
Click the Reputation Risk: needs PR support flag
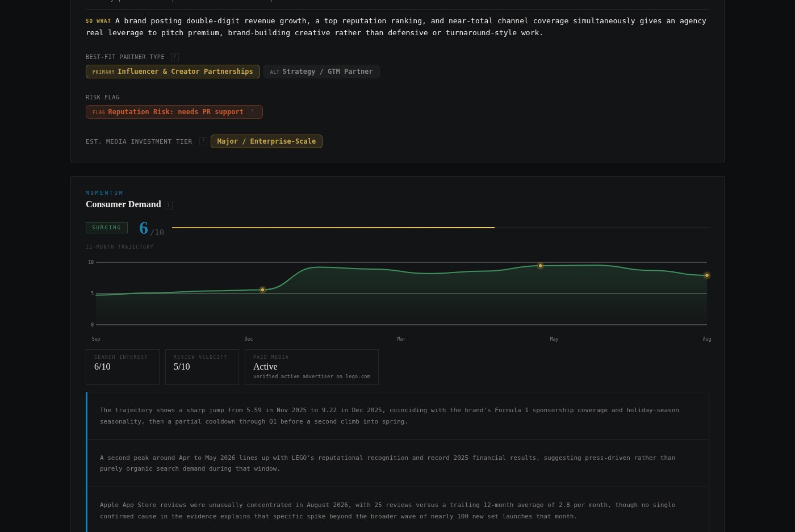(x=174, y=112)
